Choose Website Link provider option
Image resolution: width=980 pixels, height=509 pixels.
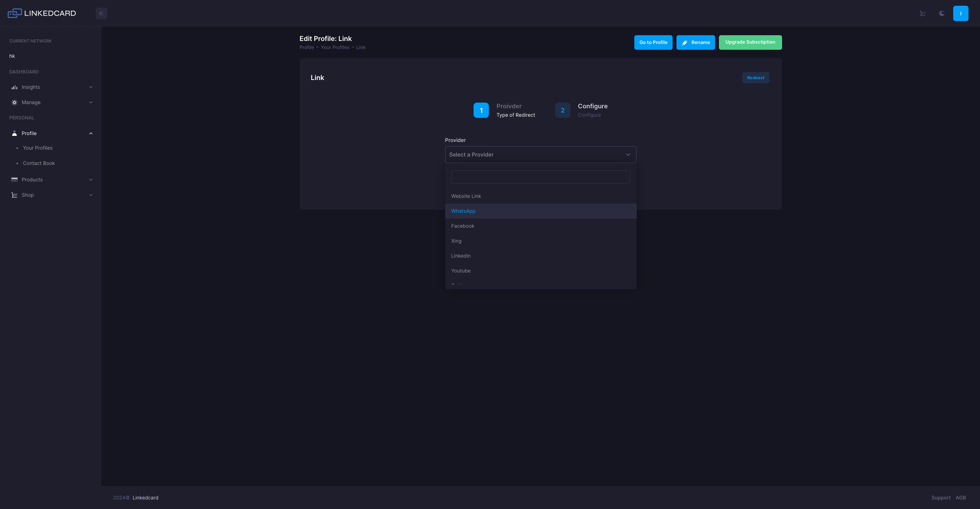coord(541,196)
